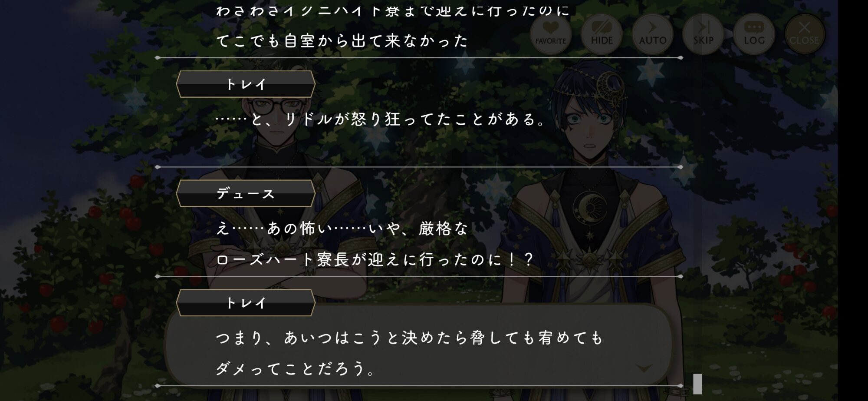Tap the line ダメってことだろう。
This screenshot has height=401, width=868.
point(295,369)
